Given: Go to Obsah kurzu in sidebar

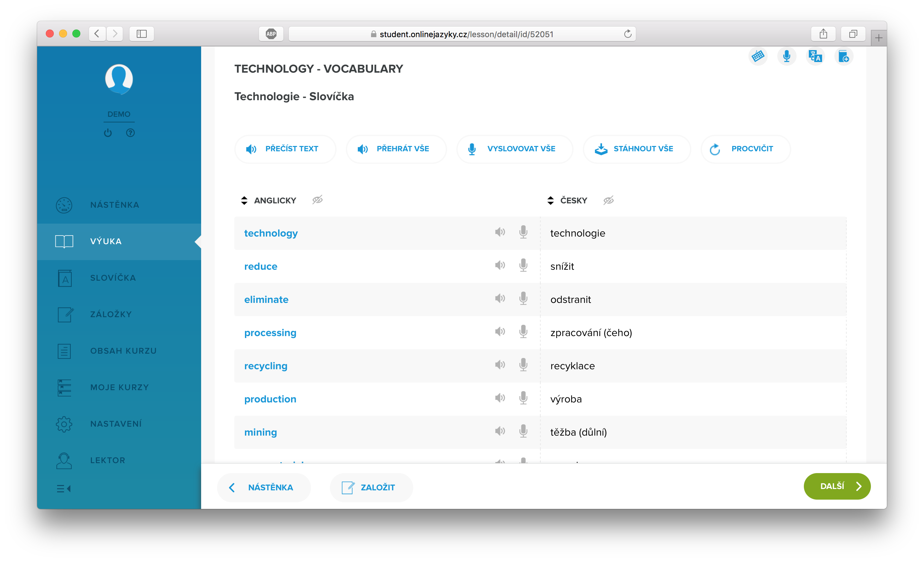Looking at the screenshot, I should (x=123, y=351).
